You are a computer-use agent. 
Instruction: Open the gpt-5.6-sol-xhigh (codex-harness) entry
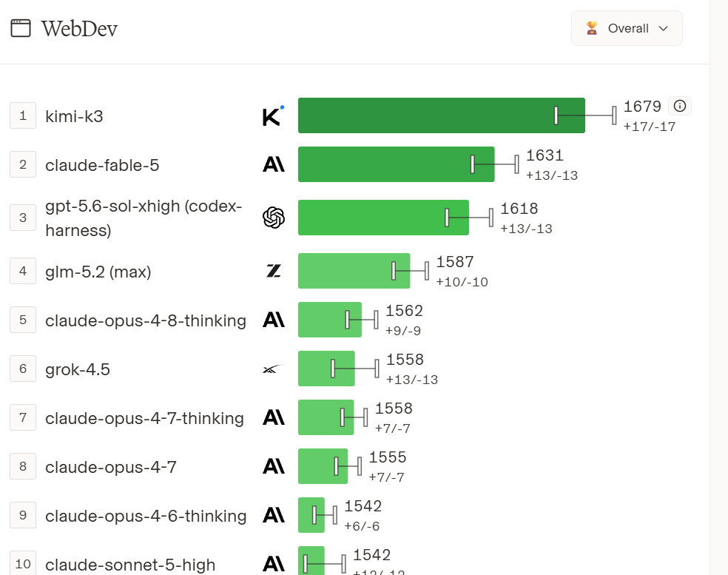pyautogui.click(x=144, y=218)
